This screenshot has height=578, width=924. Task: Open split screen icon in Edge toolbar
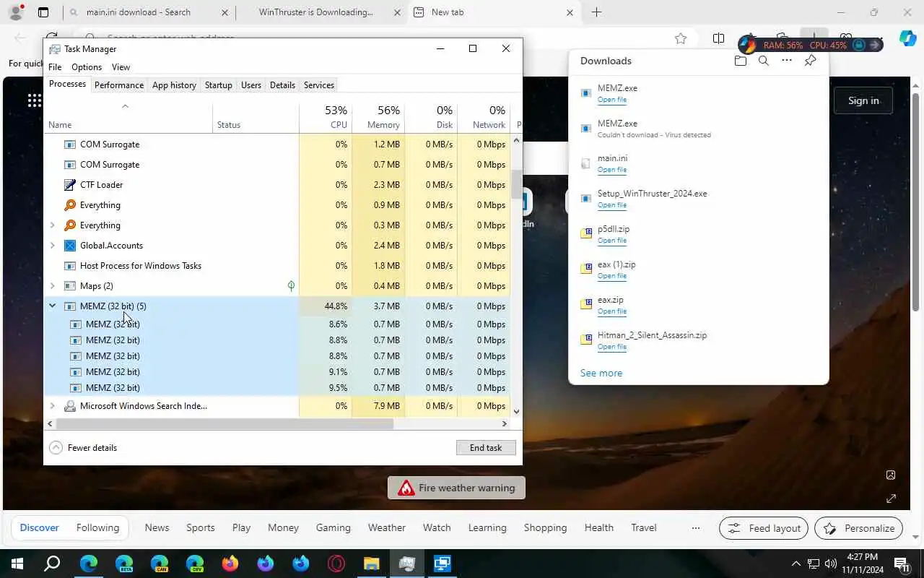[718, 39]
